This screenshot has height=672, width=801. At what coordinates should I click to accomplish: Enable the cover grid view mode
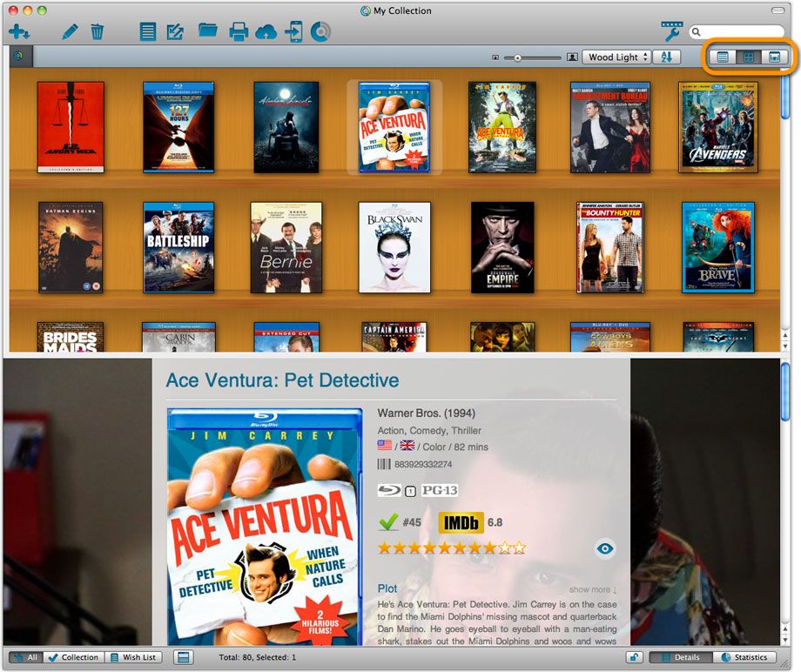coord(747,57)
